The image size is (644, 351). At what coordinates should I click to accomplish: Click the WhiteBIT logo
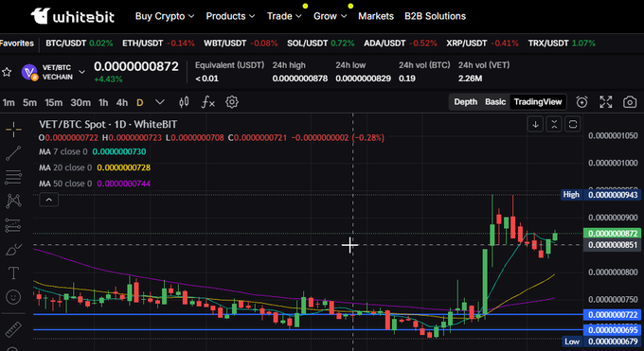point(73,16)
